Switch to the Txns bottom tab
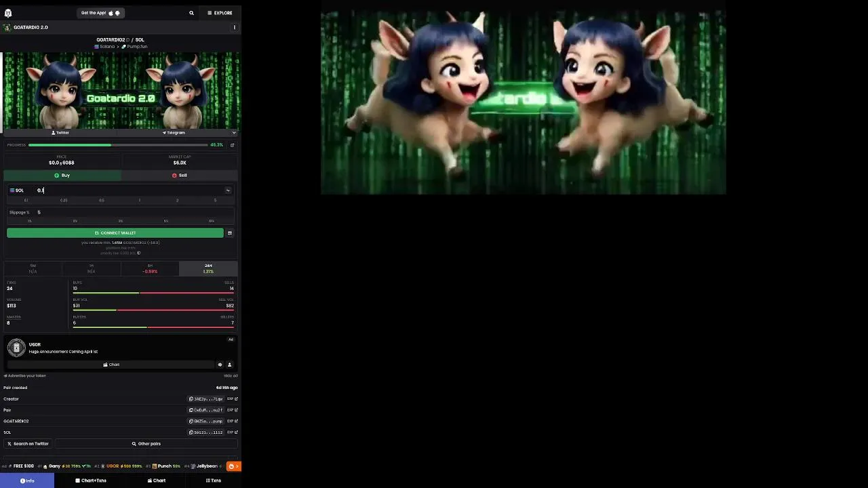This screenshot has height=488, width=868. 213,481
